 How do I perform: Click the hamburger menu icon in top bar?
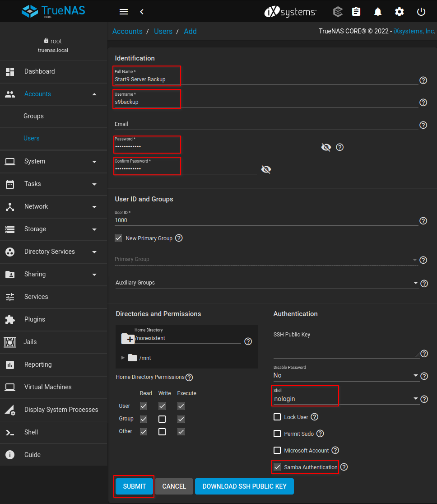[x=124, y=12]
